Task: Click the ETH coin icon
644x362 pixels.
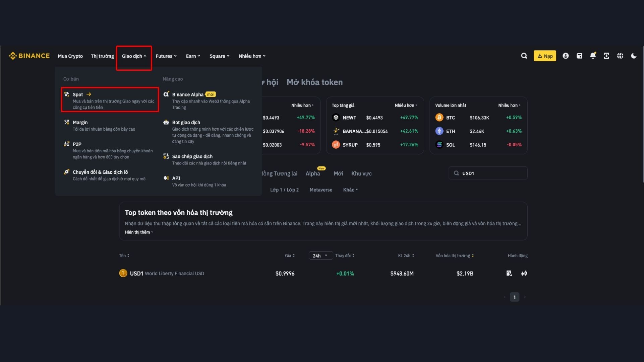Action: (x=439, y=131)
